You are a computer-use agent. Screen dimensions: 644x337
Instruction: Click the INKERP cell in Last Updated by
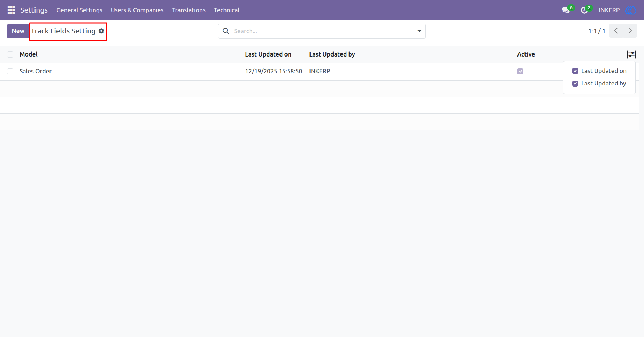[320, 71]
